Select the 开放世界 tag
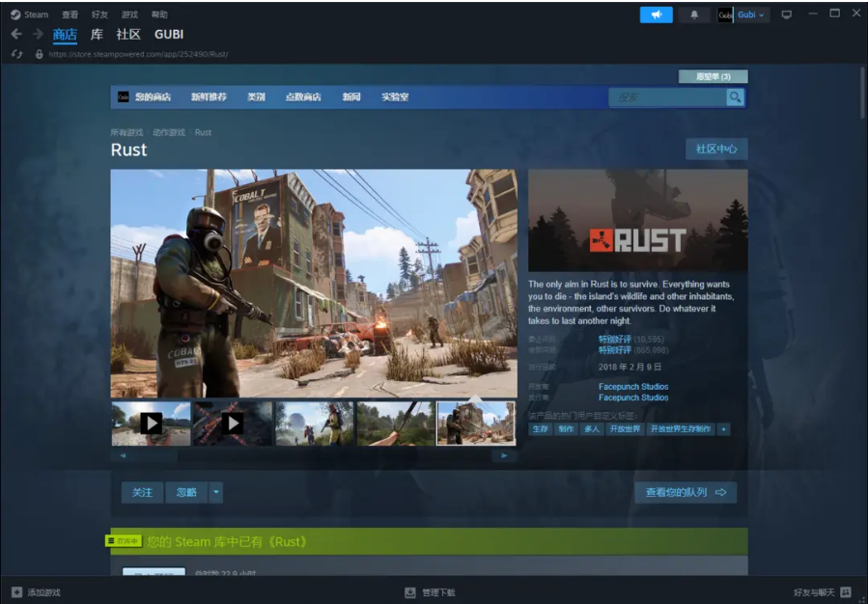This screenshot has width=868, height=604. pos(625,429)
